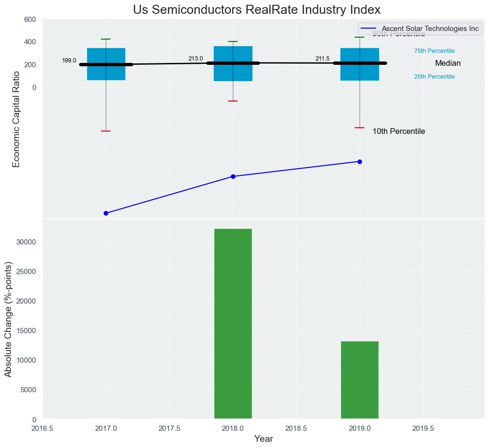Click the Absolute Change (%-points) axis label

pyautogui.click(x=8, y=319)
